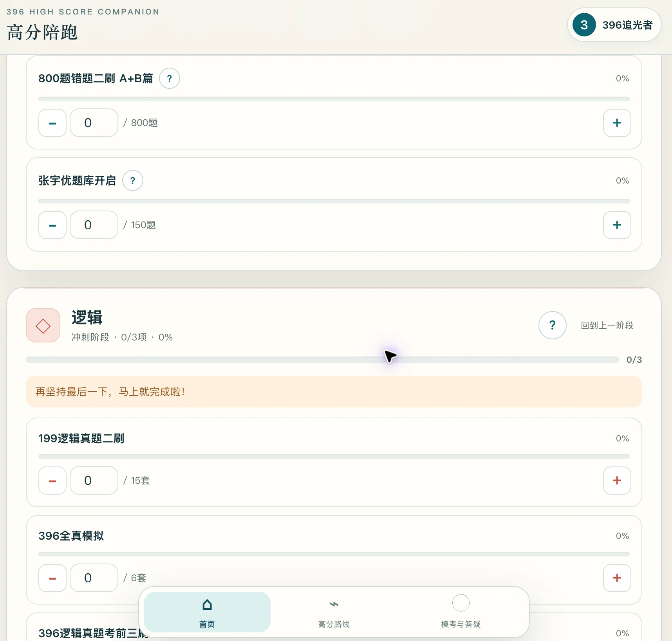
Task: Decrease count for 张宇优题库开启
Action: tap(52, 225)
